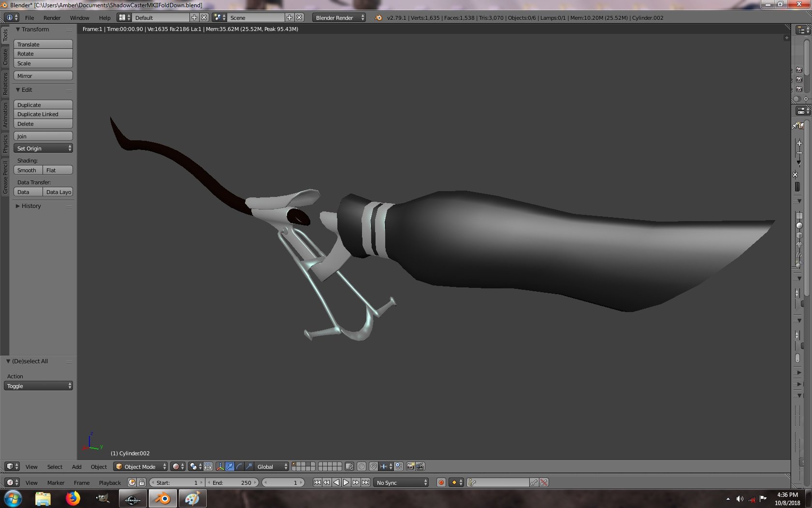Viewport: 812px width, 508px height.
Task: Open the Set Origin dropdown
Action: [x=43, y=148]
